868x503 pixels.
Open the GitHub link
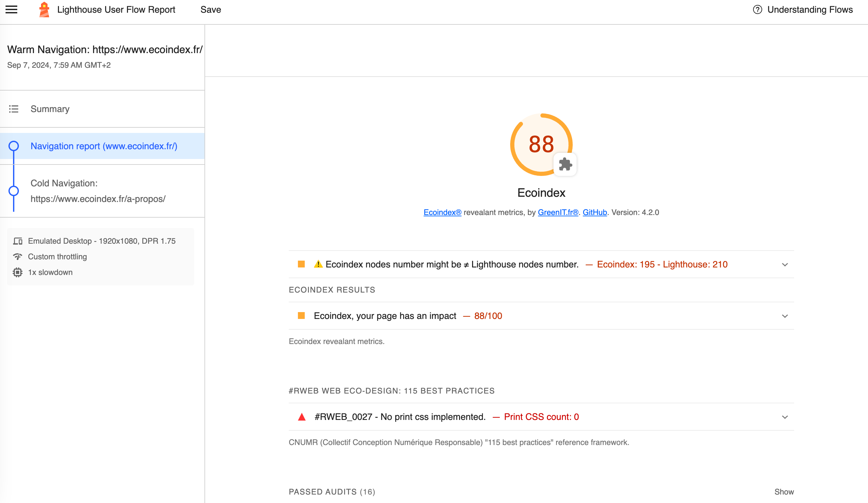point(595,212)
